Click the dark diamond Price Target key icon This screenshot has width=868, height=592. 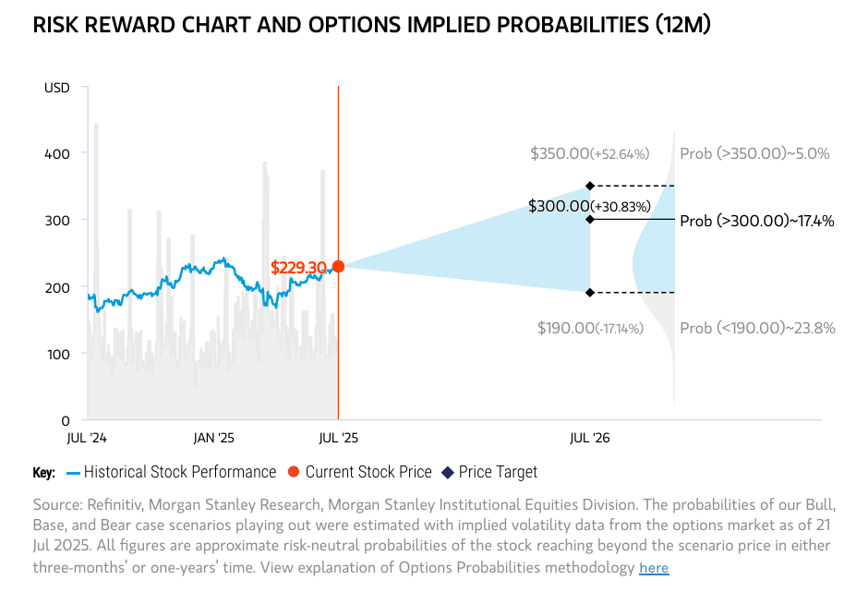(447, 472)
